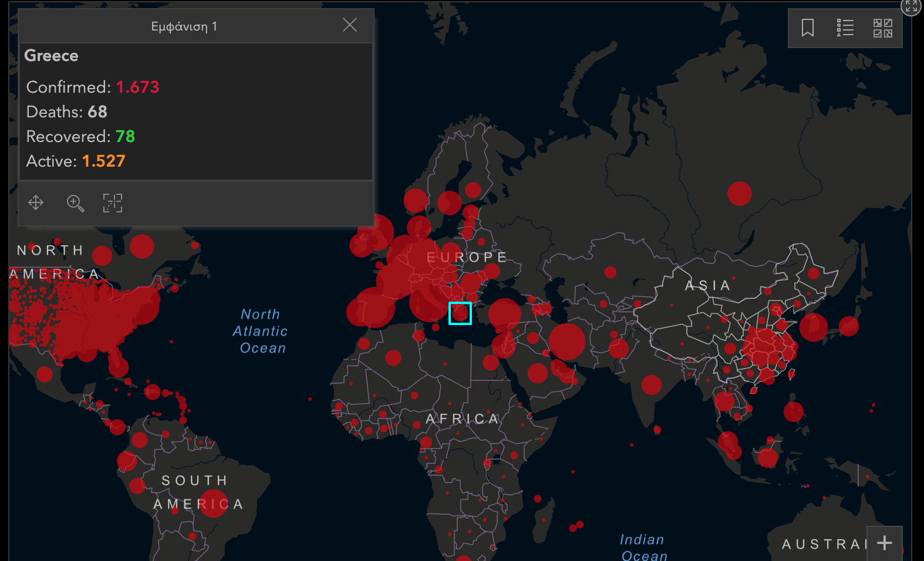Click the orange Active value 1.527

tap(103, 161)
